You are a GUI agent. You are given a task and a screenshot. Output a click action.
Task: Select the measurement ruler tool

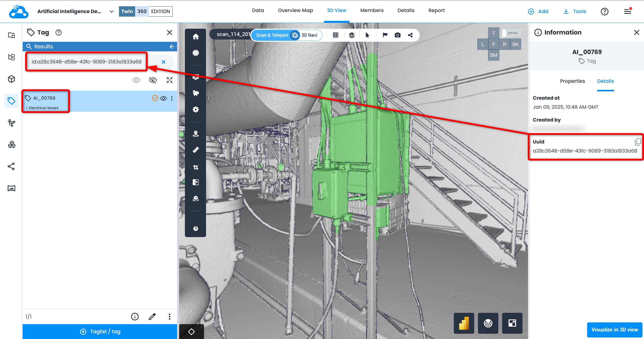coord(196,150)
